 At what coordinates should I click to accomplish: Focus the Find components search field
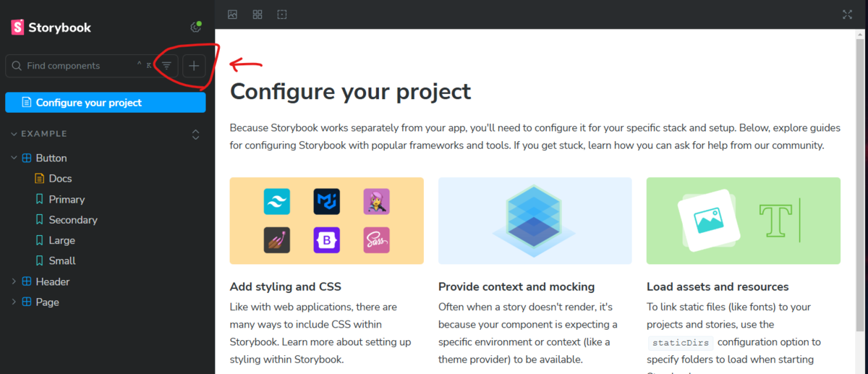click(92, 66)
